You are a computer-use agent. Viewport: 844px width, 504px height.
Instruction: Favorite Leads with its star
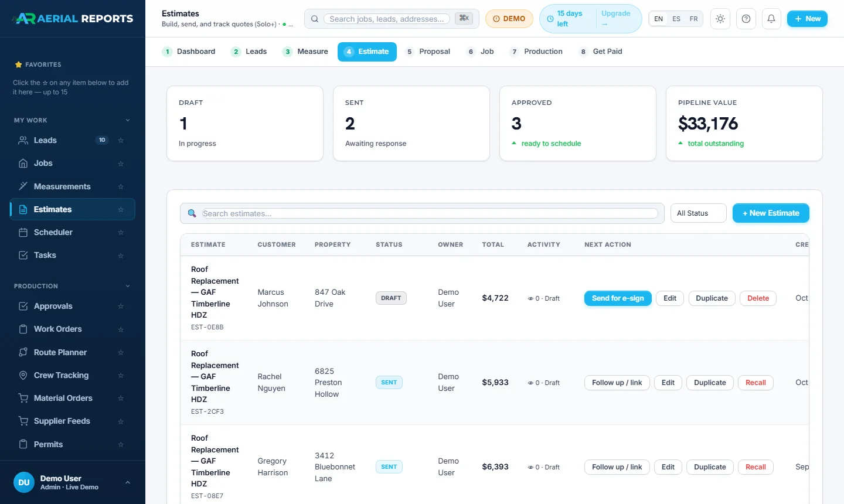coord(121,140)
